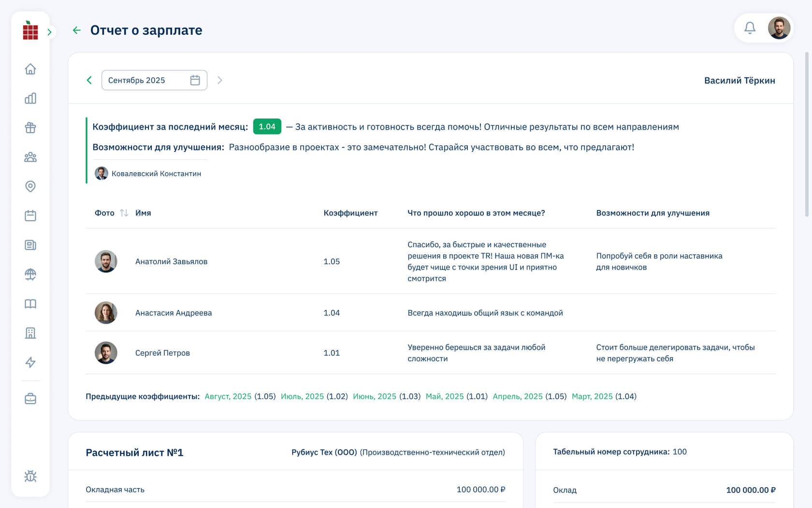Open the briefcase icon in sidebar
The height and width of the screenshot is (508, 812).
click(30, 399)
